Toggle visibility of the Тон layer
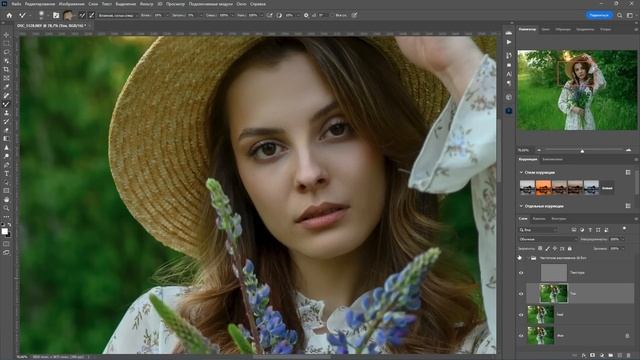The image size is (640, 360). [521, 293]
